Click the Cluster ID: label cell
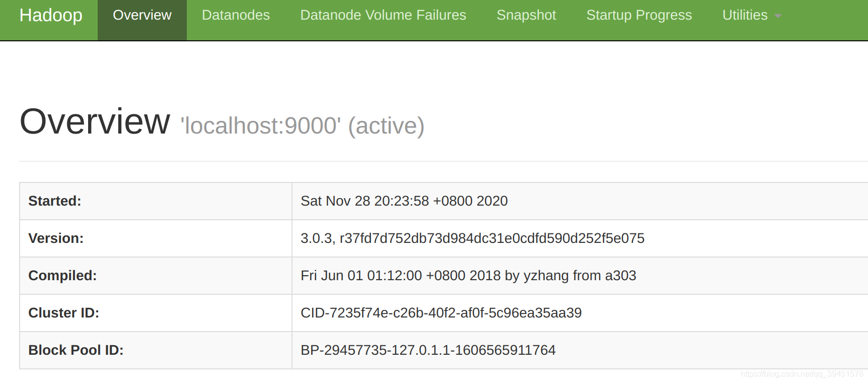This screenshot has height=383, width=868. click(156, 313)
